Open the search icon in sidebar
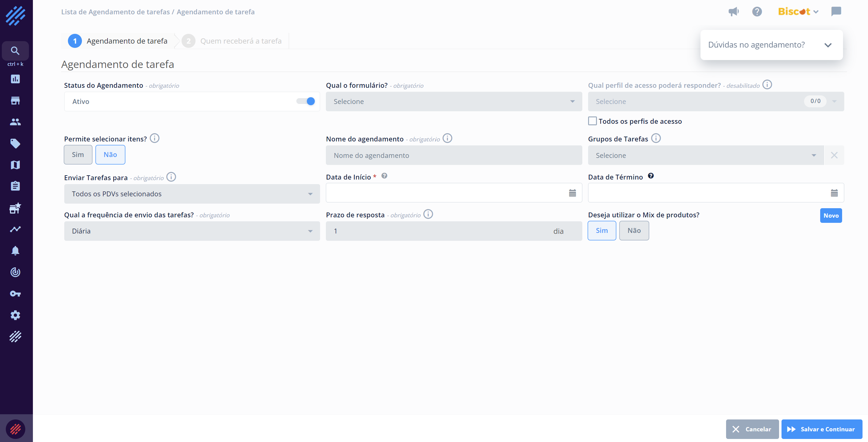Image resolution: width=868 pixels, height=442 pixels. point(15,51)
